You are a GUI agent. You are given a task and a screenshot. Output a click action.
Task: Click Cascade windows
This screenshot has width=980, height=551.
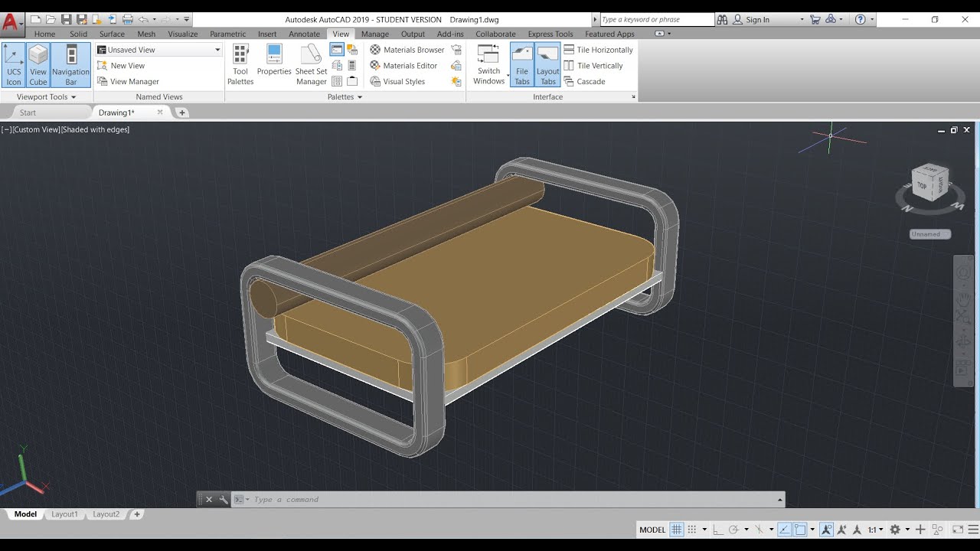[x=584, y=82]
